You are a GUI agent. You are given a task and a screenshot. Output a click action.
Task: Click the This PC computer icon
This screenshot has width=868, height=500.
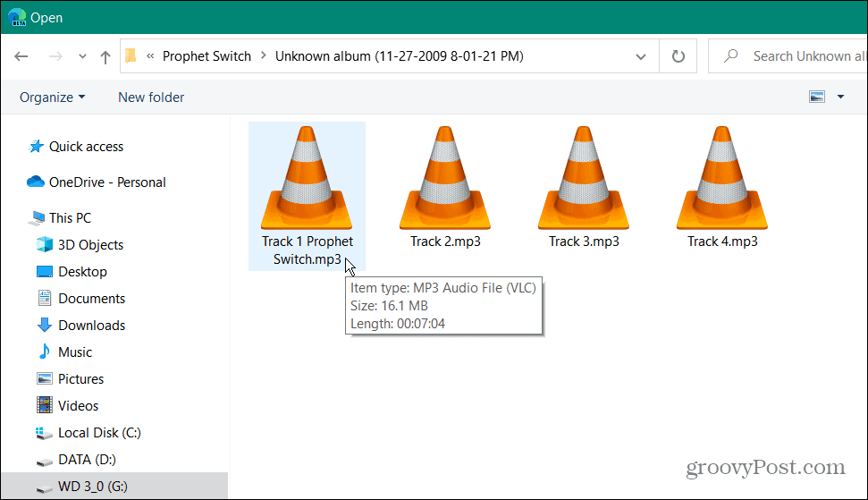click(36, 218)
